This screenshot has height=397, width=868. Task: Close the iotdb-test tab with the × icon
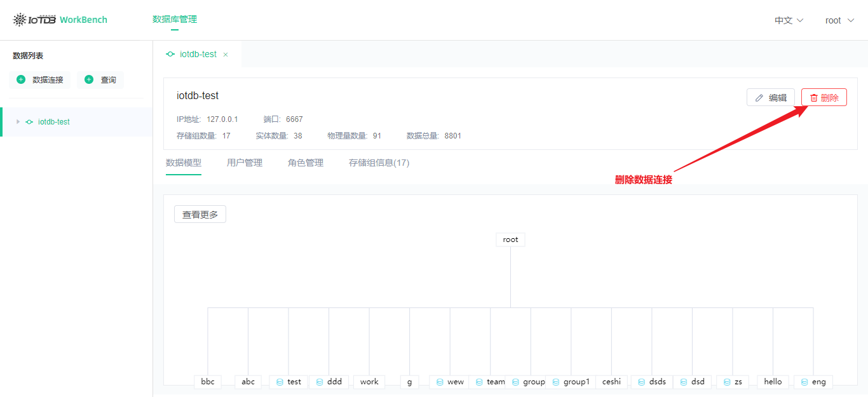tap(226, 54)
